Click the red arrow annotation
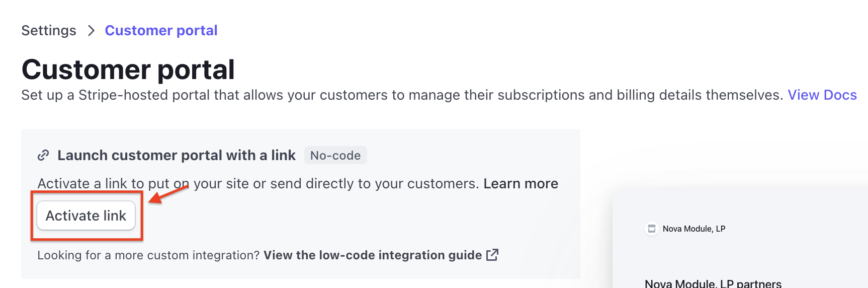Image resolution: width=868 pixels, height=288 pixels. tap(168, 194)
